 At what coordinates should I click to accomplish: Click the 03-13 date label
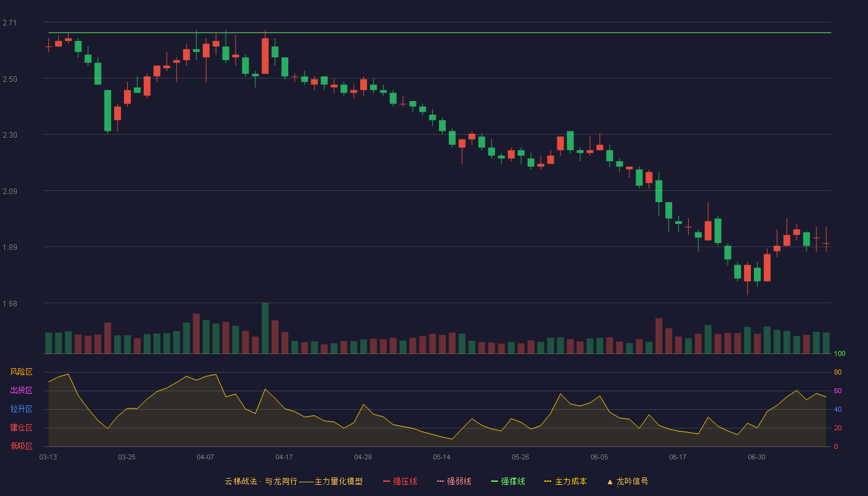(x=48, y=457)
